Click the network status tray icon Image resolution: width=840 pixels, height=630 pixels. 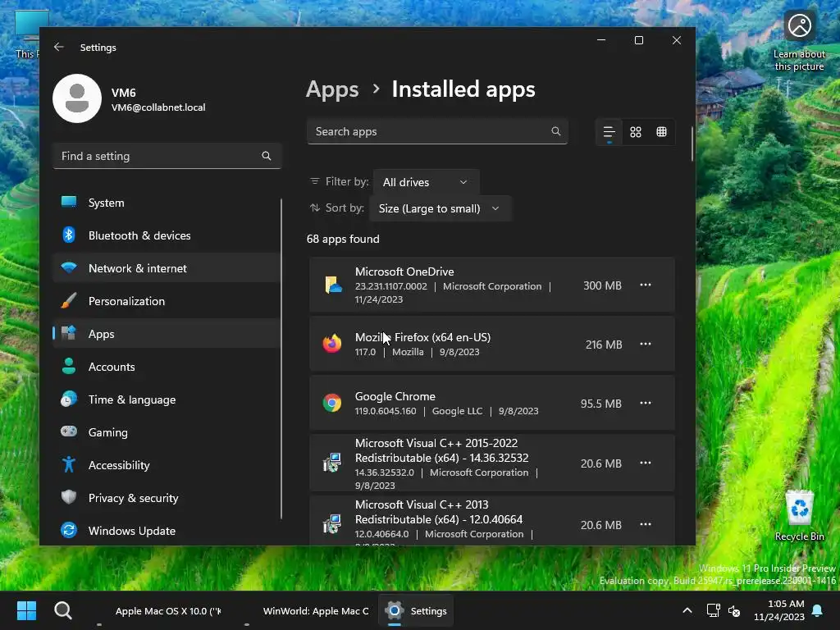713,610
